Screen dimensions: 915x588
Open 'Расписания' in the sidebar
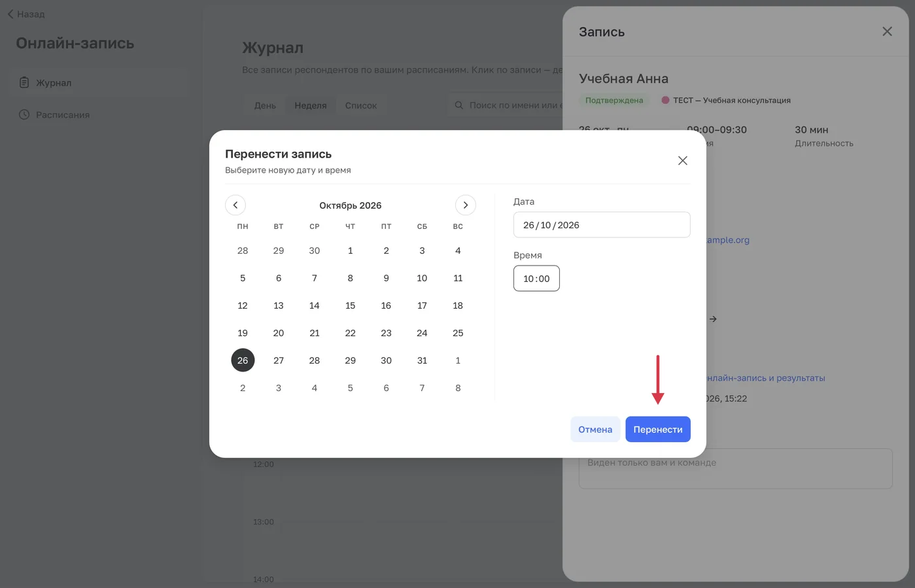pos(98,114)
